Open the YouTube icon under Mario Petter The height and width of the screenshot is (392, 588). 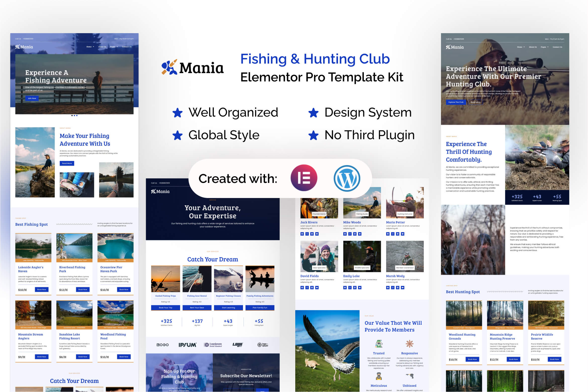click(x=403, y=234)
